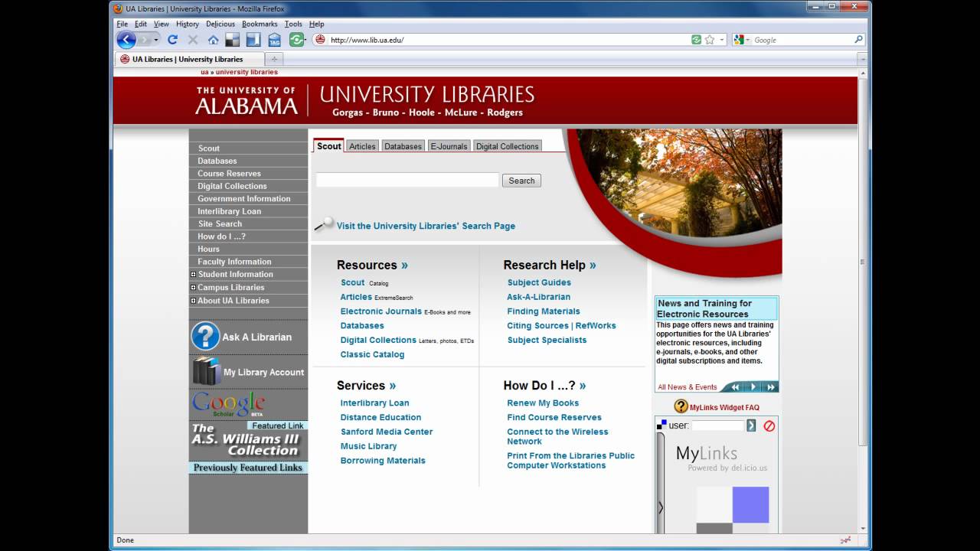980x551 pixels.
Task: Click the Stop loading X icon
Action: point(193,40)
